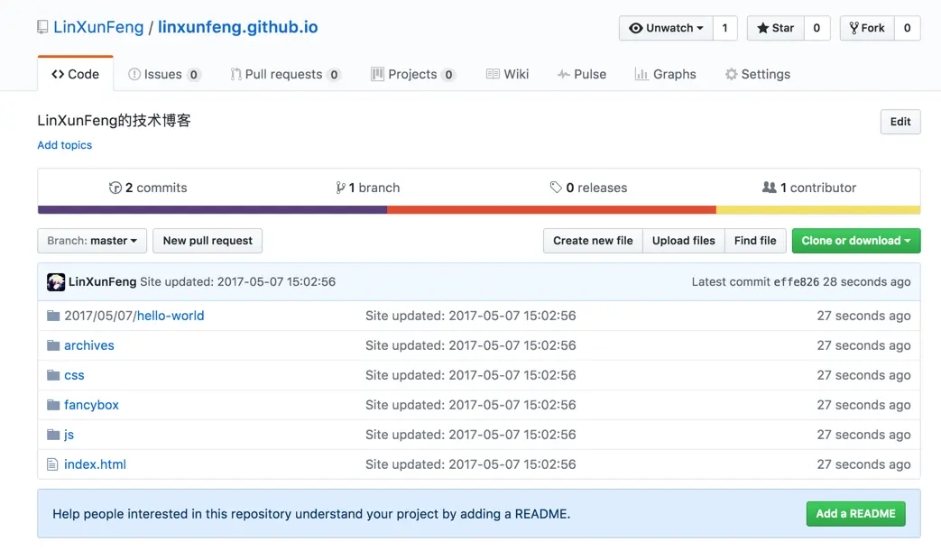The width and height of the screenshot is (941, 560).
Task: Click the Settings tab gear icon
Action: pos(731,74)
